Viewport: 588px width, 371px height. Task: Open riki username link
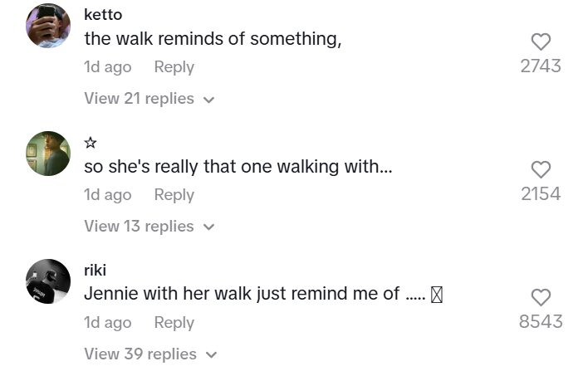(x=96, y=271)
